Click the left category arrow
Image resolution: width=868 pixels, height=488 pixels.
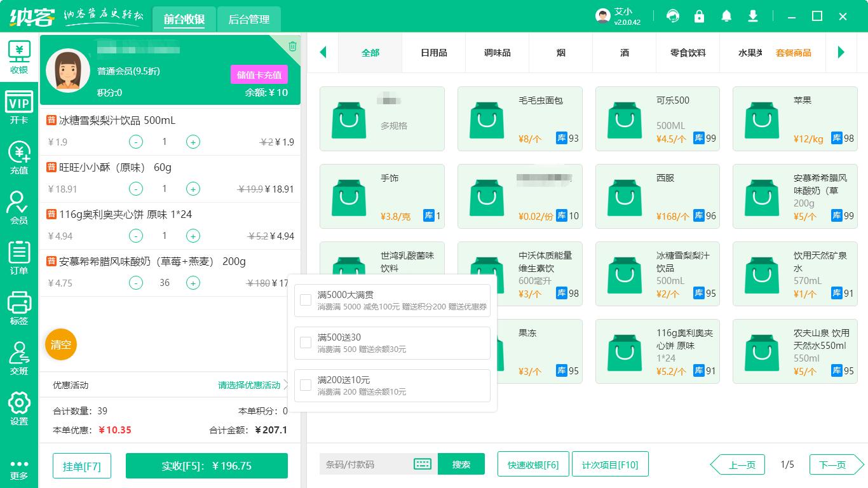click(x=323, y=53)
